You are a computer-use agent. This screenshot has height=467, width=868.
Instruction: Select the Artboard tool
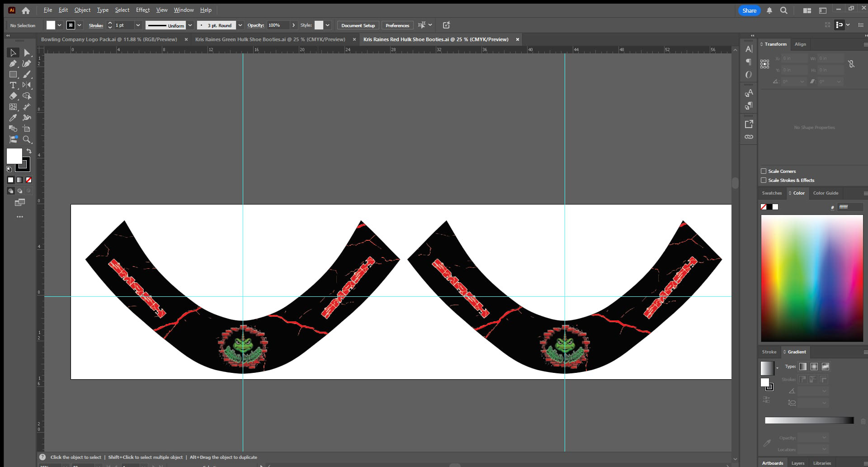pos(27,129)
